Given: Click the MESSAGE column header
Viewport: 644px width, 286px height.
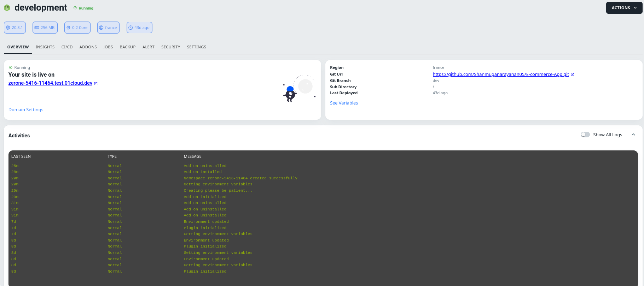Looking at the screenshot, I should click(193, 156).
